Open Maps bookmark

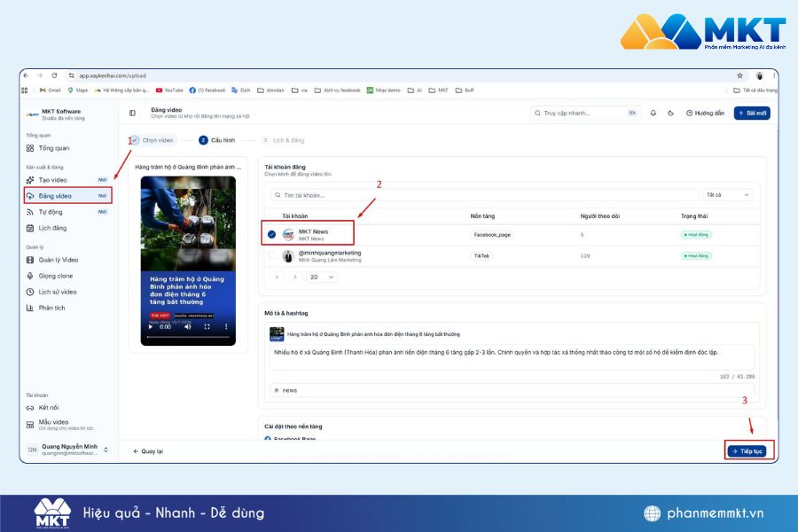78,90
